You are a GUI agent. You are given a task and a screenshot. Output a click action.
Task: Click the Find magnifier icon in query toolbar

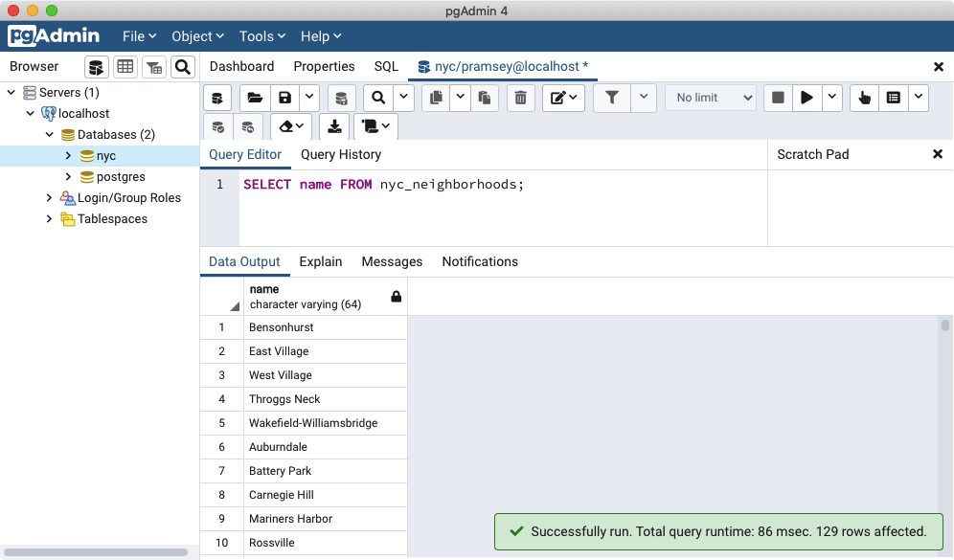point(378,98)
